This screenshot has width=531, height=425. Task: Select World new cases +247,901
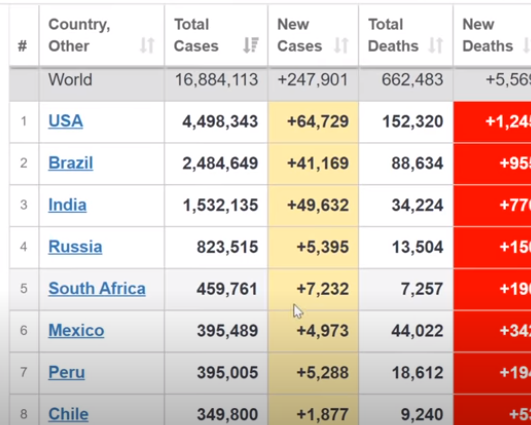(x=313, y=80)
